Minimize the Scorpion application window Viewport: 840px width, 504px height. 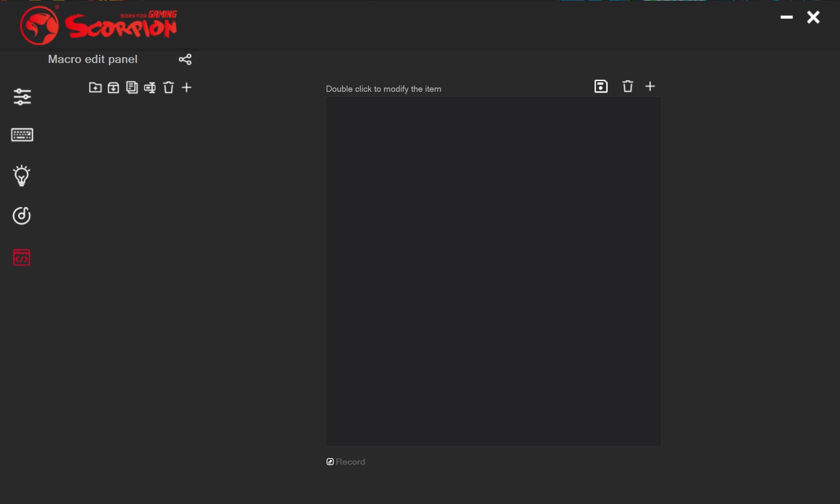coord(786,17)
